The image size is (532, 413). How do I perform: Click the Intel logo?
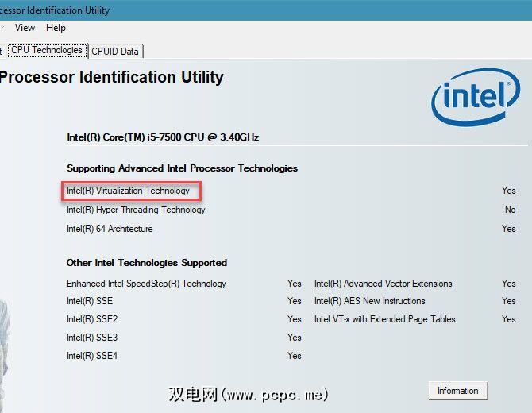click(476, 96)
